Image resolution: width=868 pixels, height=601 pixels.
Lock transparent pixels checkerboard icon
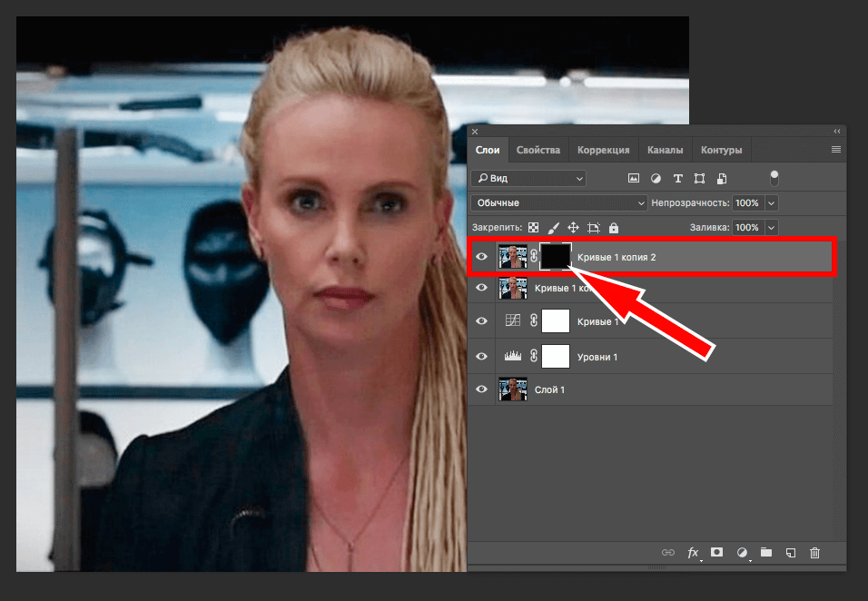[534, 228]
